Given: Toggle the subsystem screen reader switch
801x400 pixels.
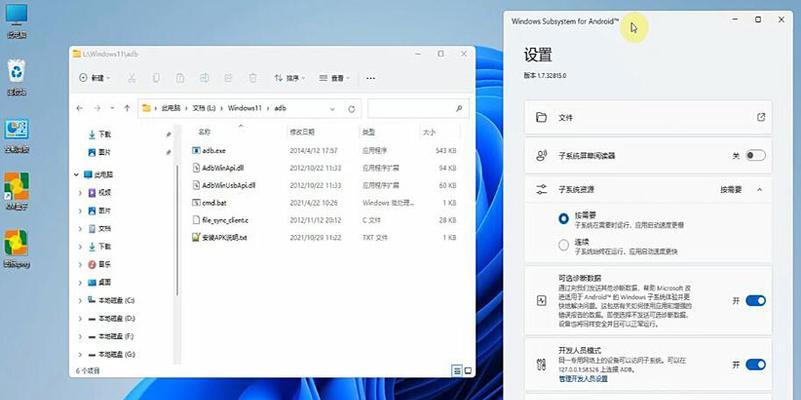Looking at the screenshot, I should coord(756,156).
